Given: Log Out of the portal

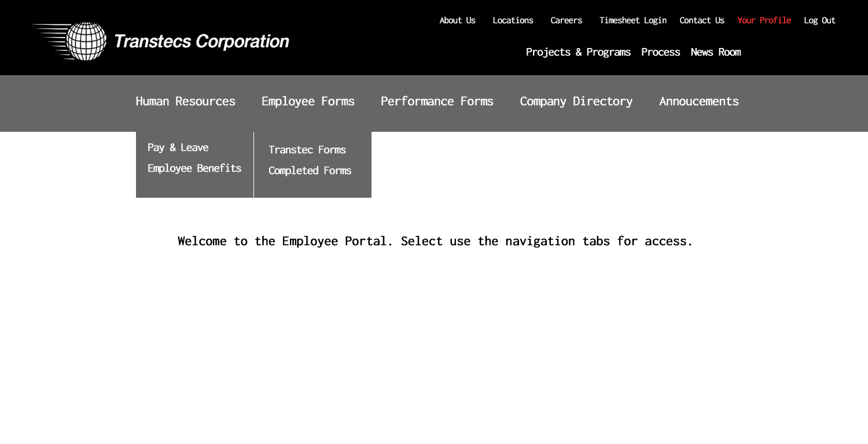Looking at the screenshot, I should tap(819, 20).
